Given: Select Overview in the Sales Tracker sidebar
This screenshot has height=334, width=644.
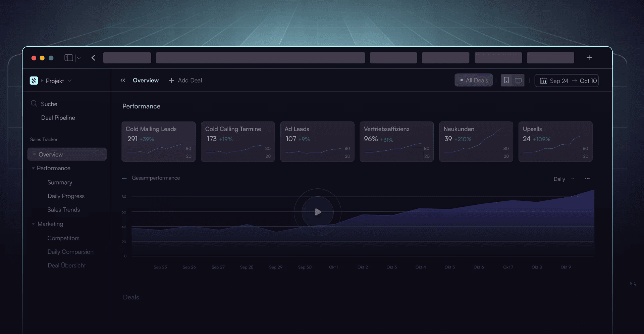Looking at the screenshot, I should (51, 154).
